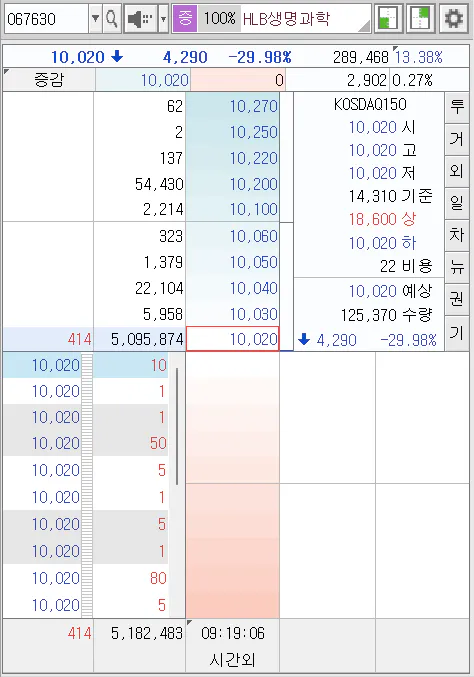
Task: Open settings with the gear icon
Action: [x=453, y=19]
